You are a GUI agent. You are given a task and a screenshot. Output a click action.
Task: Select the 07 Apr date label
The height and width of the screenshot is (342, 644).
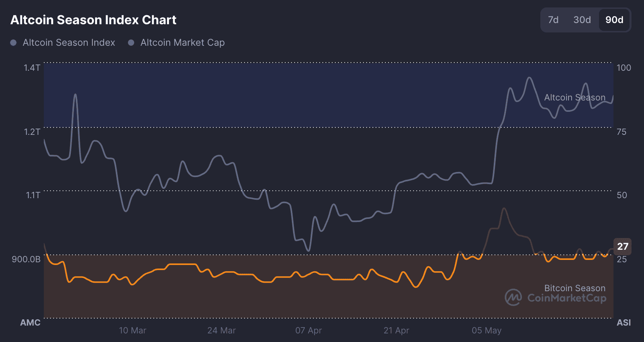point(308,331)
